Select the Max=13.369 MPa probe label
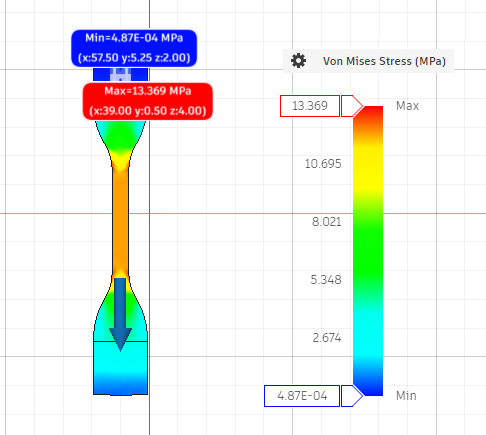 pos(148,101)
